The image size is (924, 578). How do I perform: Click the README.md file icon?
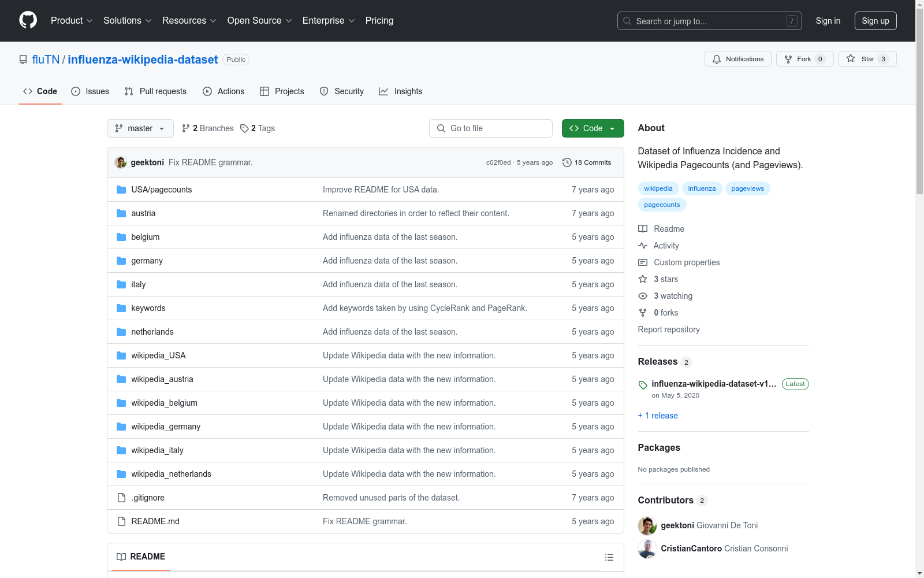click(x=121, y=521)
